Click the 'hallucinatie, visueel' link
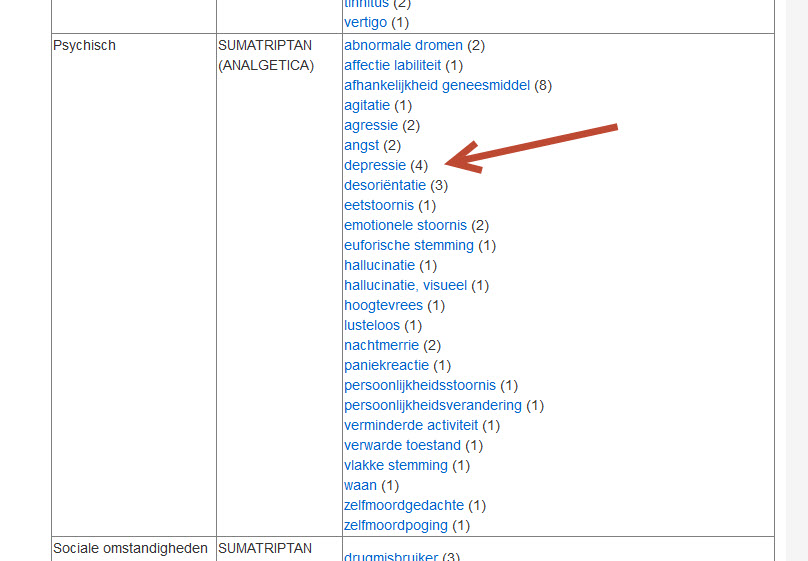The height and width of the screenshot is (561, 808). point(405,285)
